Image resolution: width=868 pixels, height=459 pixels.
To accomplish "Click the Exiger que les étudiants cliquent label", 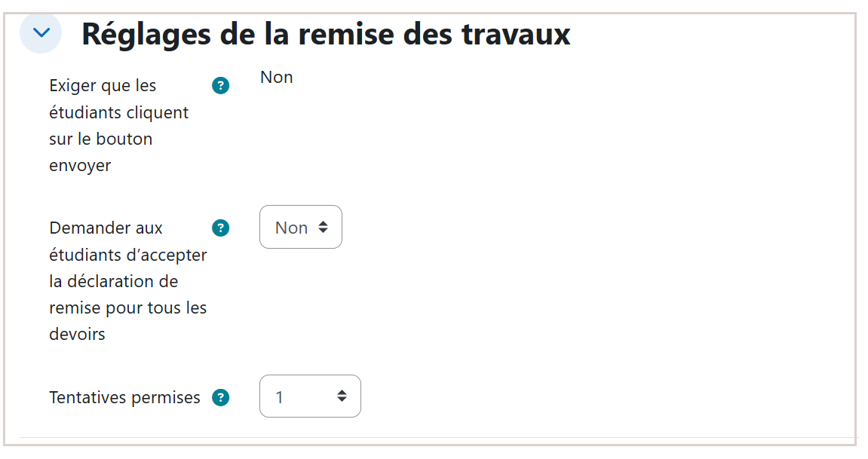I will (x=118, y=126).
